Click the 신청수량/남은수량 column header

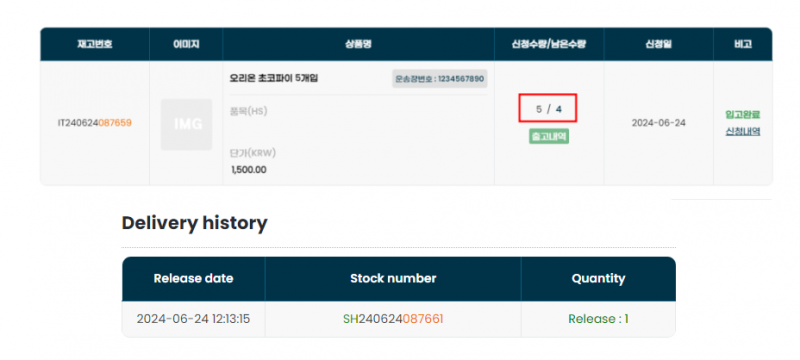549,44
